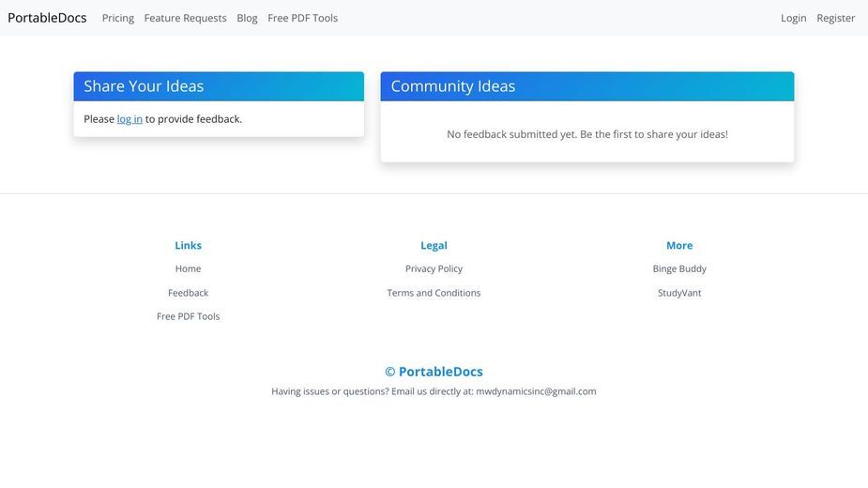View the Privacy Policy

434,268
